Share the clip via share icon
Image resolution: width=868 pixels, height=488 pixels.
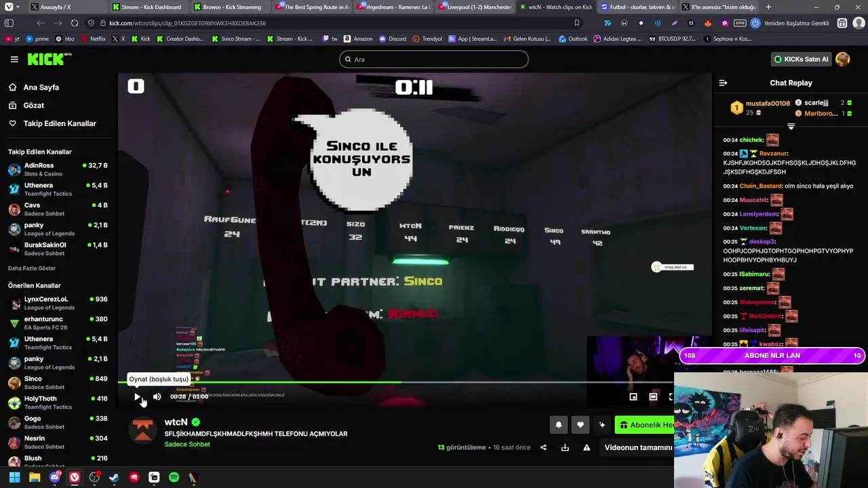543,447
